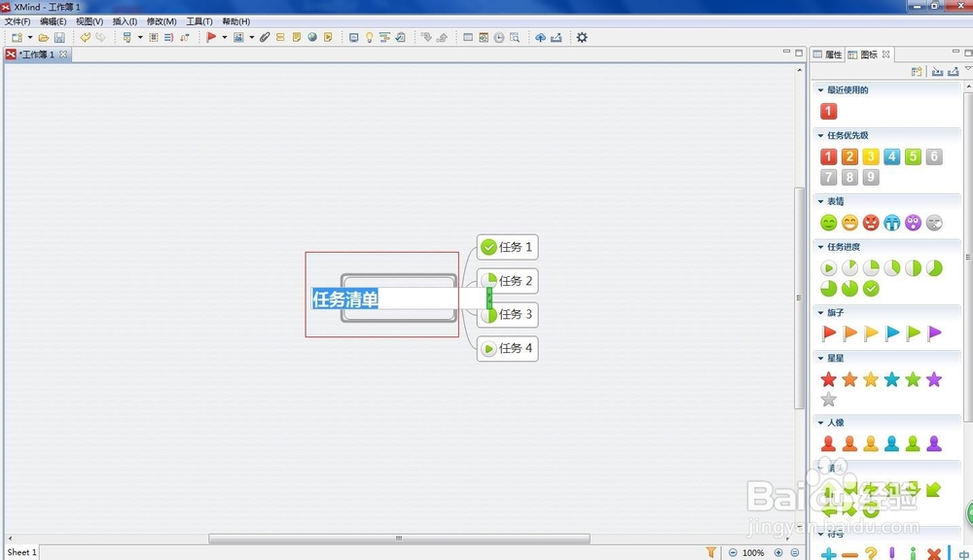Collapse the 最近使用的 section

pos(820,89)
